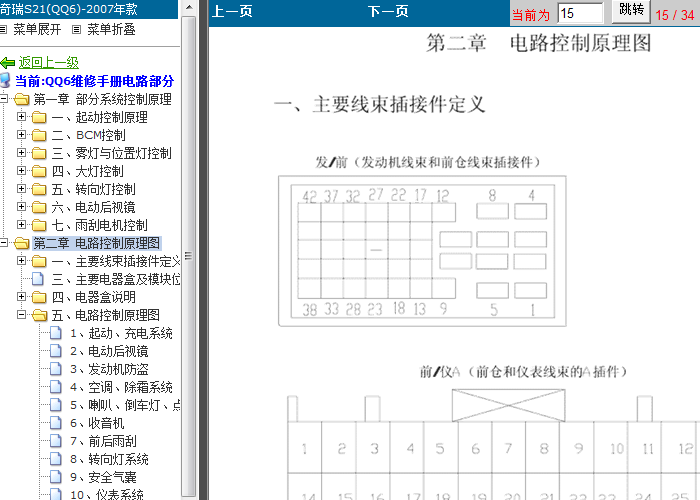Screen dimensions: 700x500
Task: Click folder icon of 四、大灯控制
Action: [x=39, y=171]
